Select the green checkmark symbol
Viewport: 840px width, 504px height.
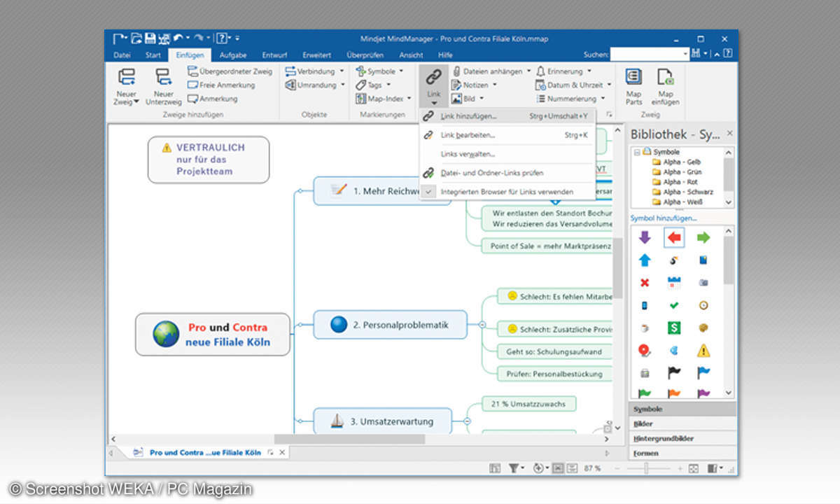[674, 305]
